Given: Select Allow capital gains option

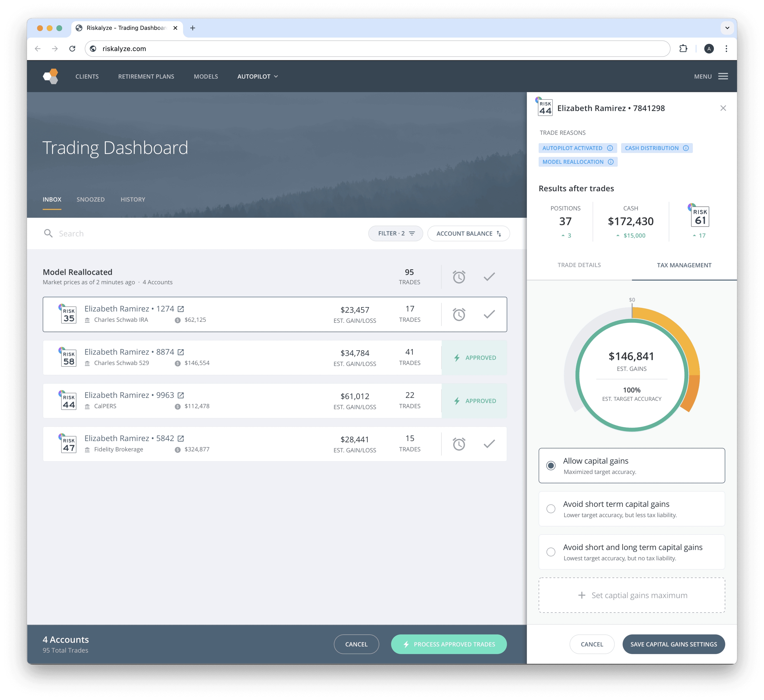Looking at the screenshot, I should 551,465.
